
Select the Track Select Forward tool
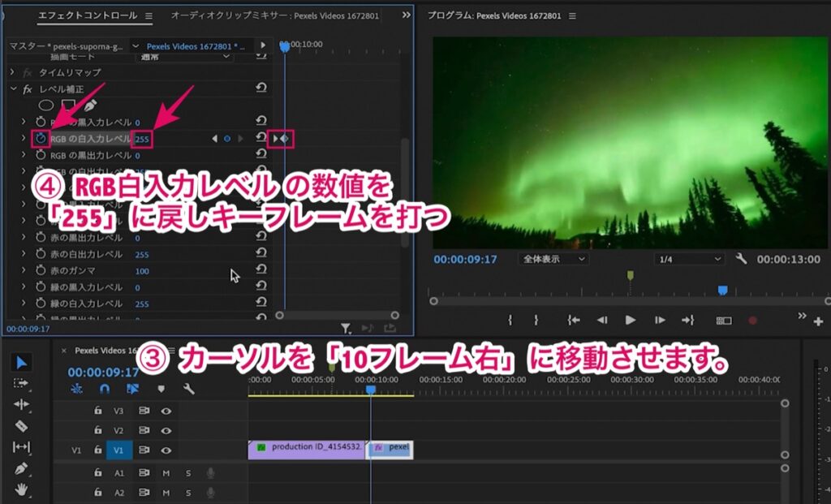coord(20,383)
